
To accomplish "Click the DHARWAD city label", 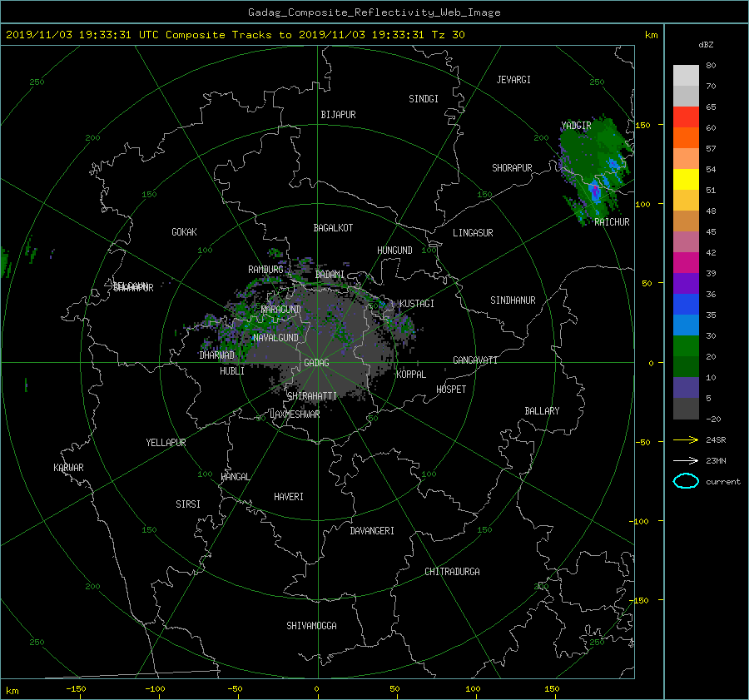I will 217,355.
